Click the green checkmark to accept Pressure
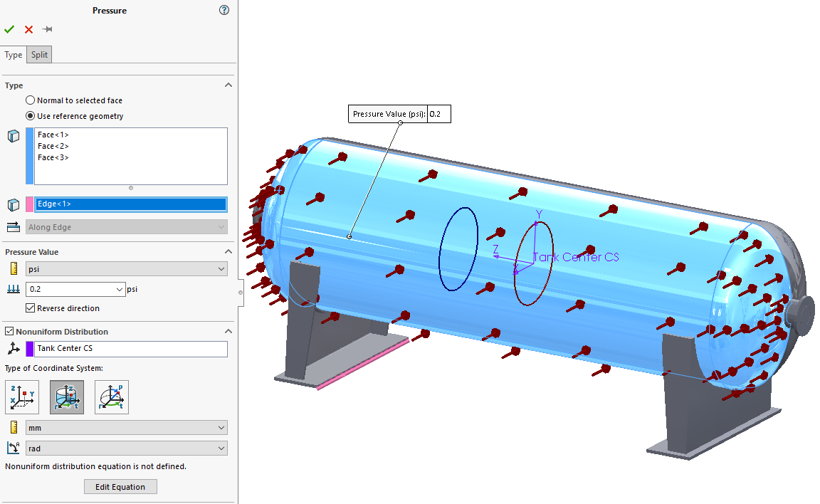Viewport: 820px width, 504px height. pyautogui.click(x=9, y=29)
